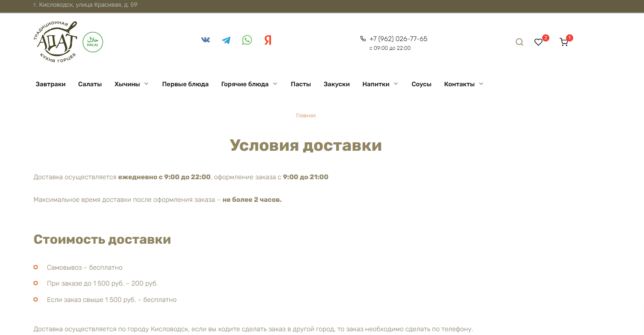Open the Завтраки menu section
This screenshot has width=644, height=335.
click(51, 84)
